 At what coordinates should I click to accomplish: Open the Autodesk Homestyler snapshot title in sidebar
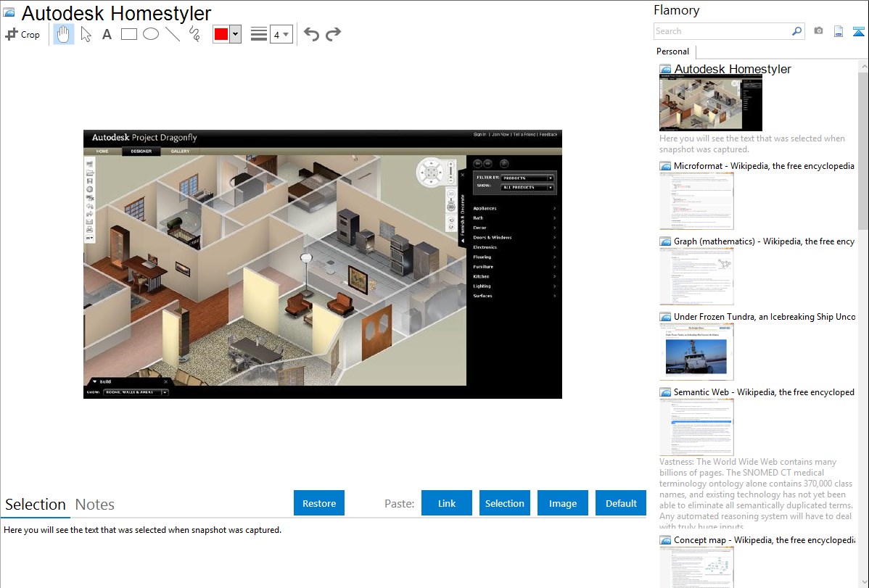pyautogui.click(x=733, y=70)
